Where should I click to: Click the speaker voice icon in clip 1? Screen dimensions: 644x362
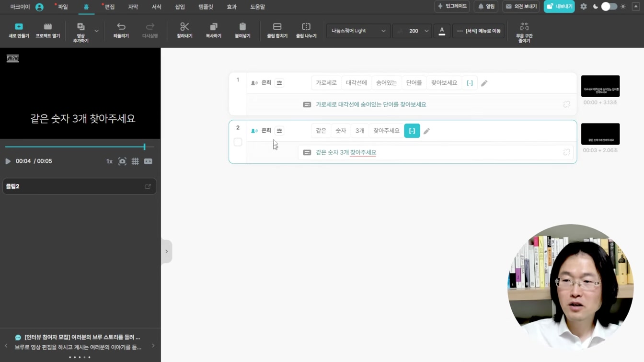coord(254,83)
